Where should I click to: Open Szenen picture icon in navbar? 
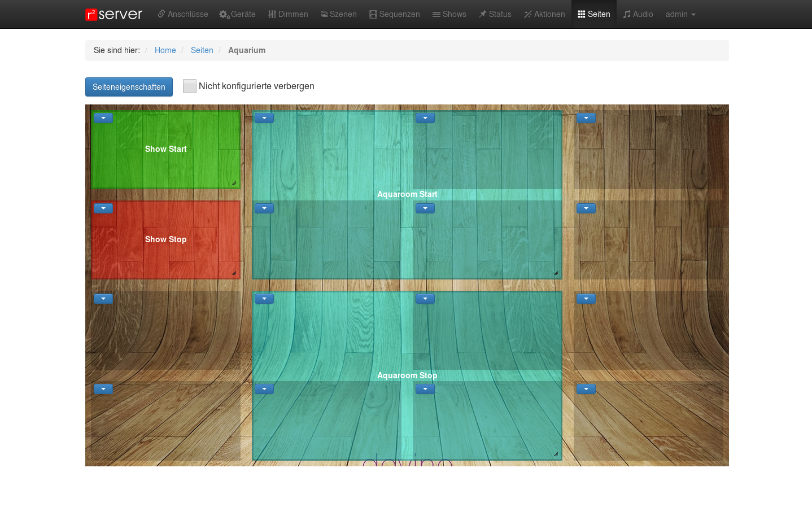(324, 14)
